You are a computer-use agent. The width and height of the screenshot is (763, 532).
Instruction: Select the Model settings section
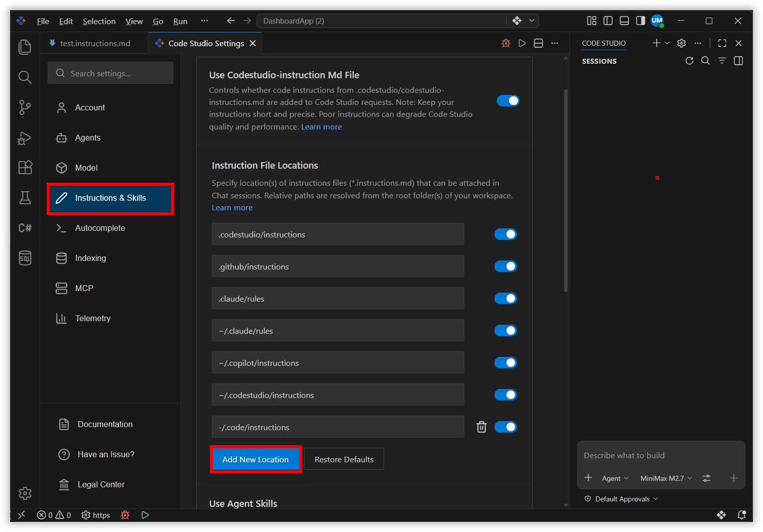point(110,168)
